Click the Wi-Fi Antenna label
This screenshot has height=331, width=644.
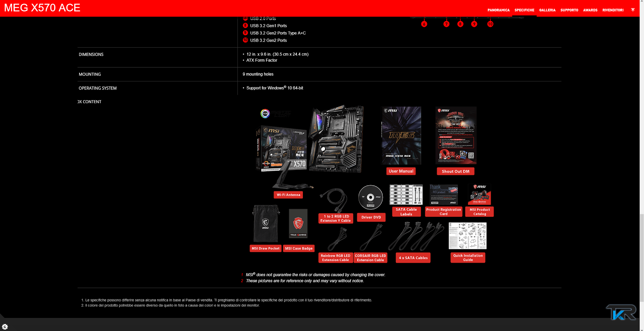tap(288, 195)
